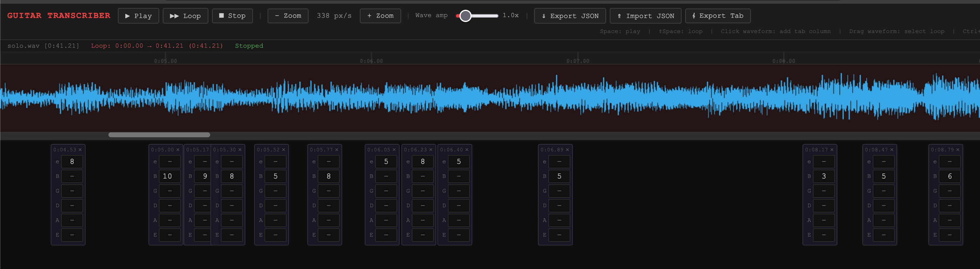
Task: Click high e string field in 0:06.23 column
Action: tap(422, 162)
